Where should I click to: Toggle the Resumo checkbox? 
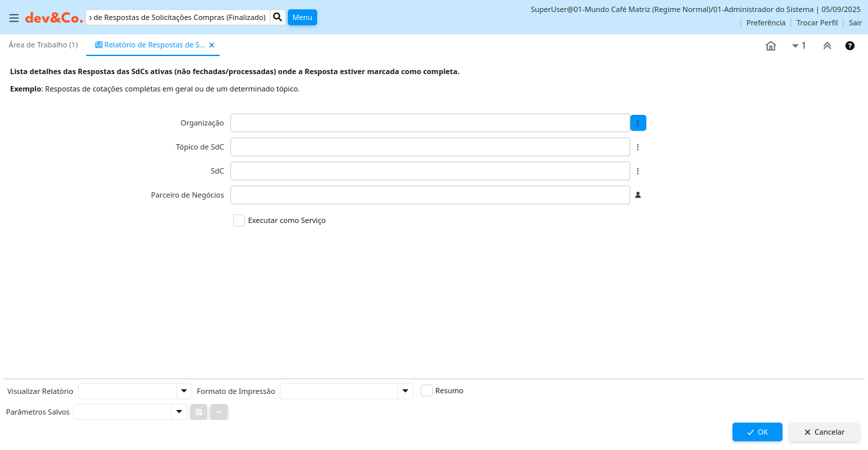(427, 391)
